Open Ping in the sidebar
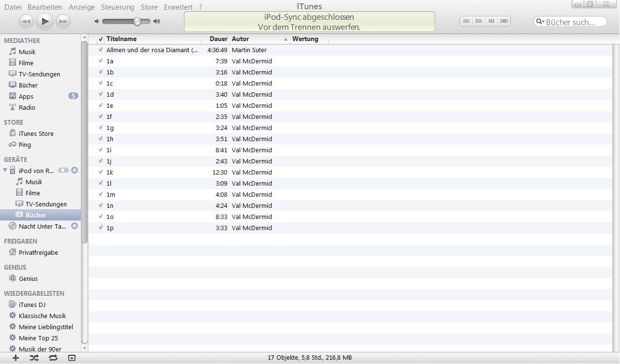The width and height of the screenshot is (620, 364). tap(25, 145)
